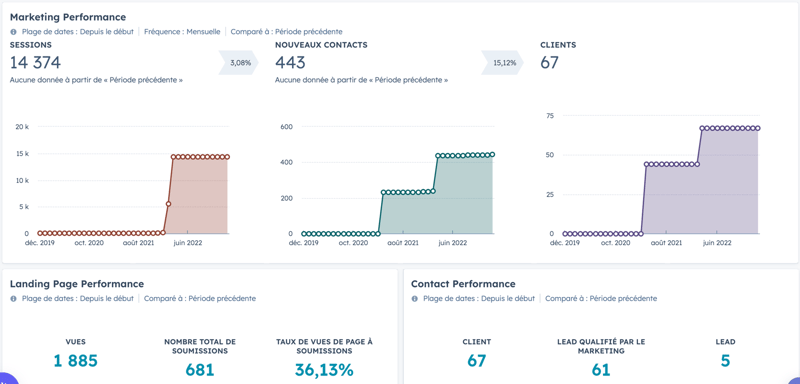This screenshot has height=384, width=800.
Task: Click the 67 value in Contact Performance
Action: click(x=477, y=361)
